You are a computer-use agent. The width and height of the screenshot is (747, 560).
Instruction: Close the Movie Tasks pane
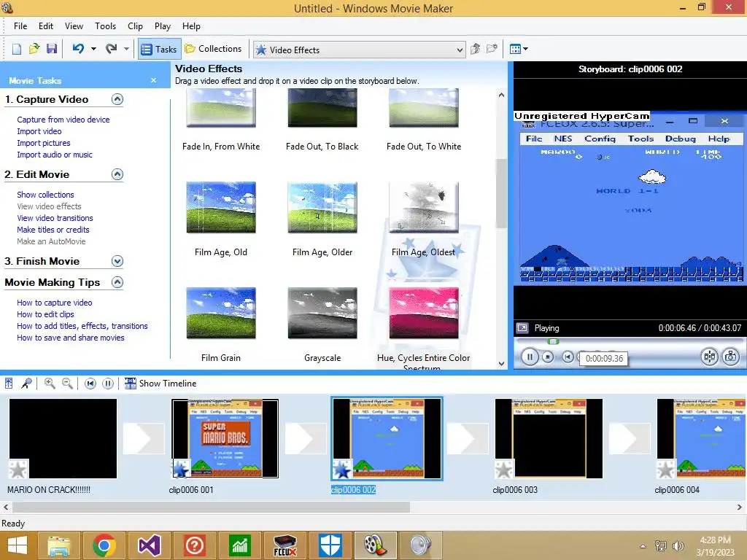[153, 80]
